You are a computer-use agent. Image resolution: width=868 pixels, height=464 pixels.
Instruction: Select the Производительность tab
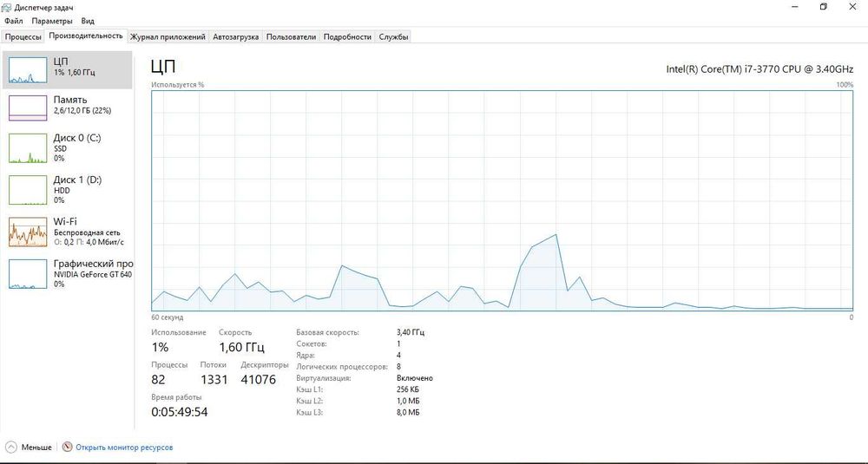click(x=86, y=36)
